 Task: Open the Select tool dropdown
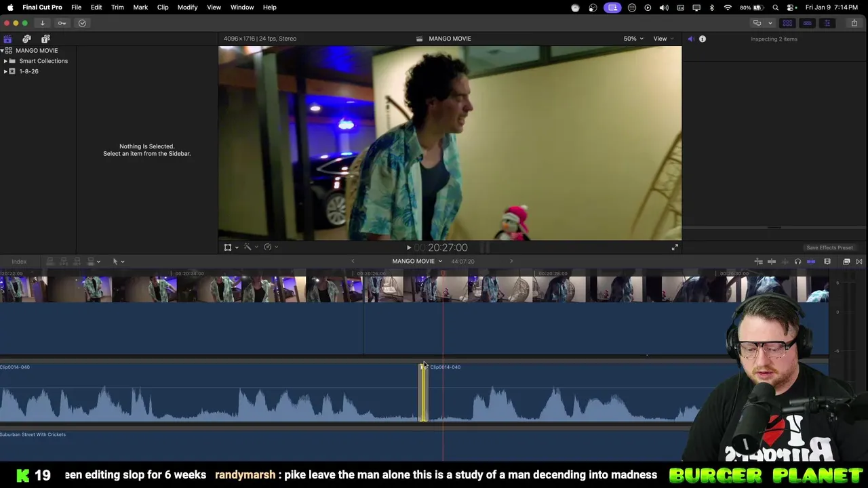pyautogui.click(x=118, y=262)
